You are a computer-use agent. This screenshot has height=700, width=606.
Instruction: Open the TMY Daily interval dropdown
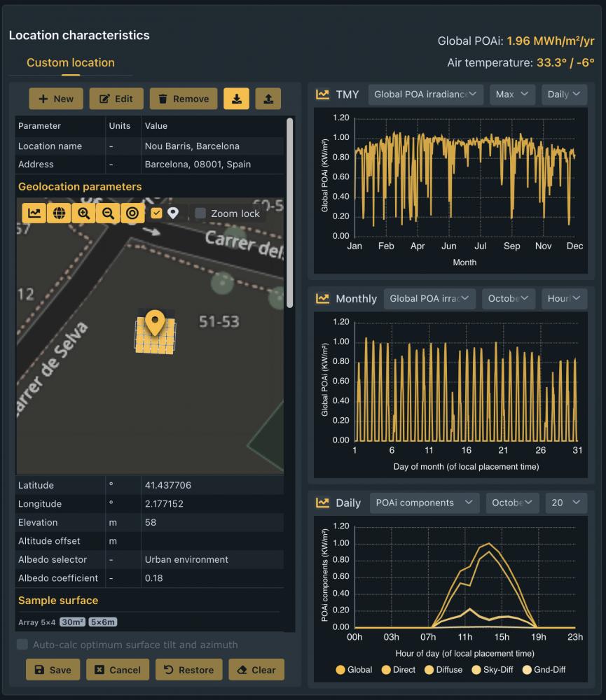[564, 94]
